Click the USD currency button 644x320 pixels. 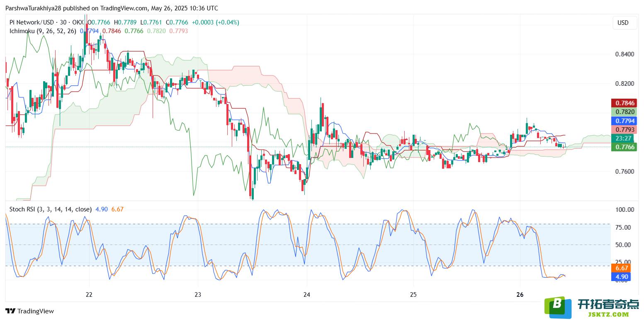click(625, 23)
